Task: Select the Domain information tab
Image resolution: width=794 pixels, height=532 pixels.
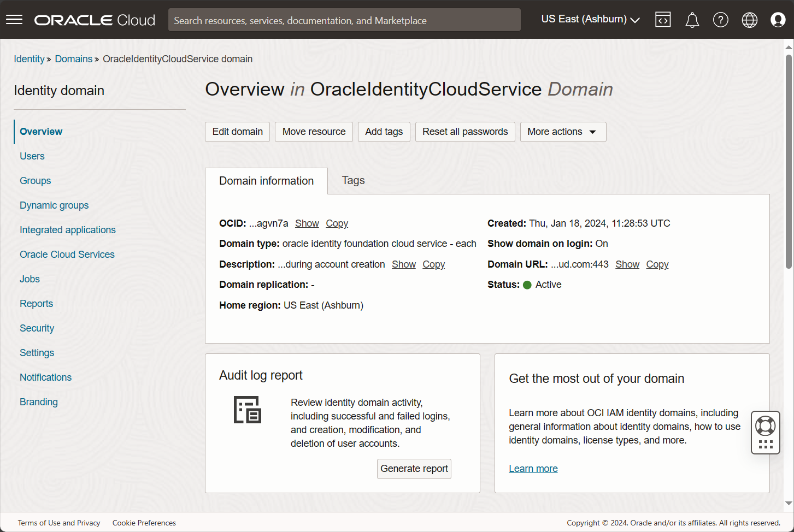Action: click(x=266, y=180)
